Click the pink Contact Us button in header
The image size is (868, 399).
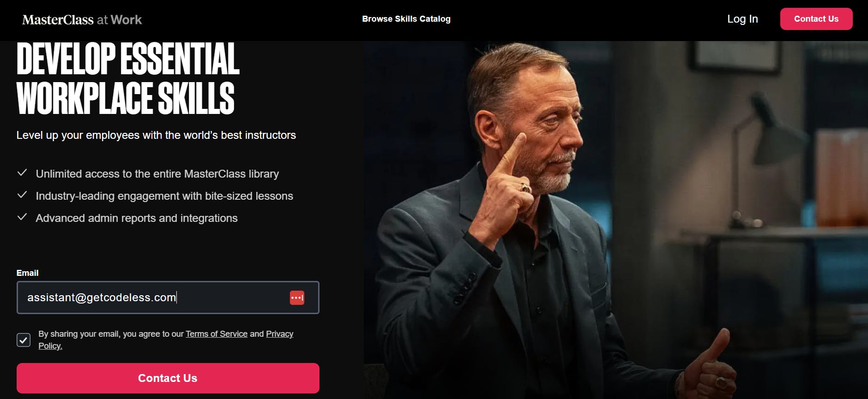point(816,19)
